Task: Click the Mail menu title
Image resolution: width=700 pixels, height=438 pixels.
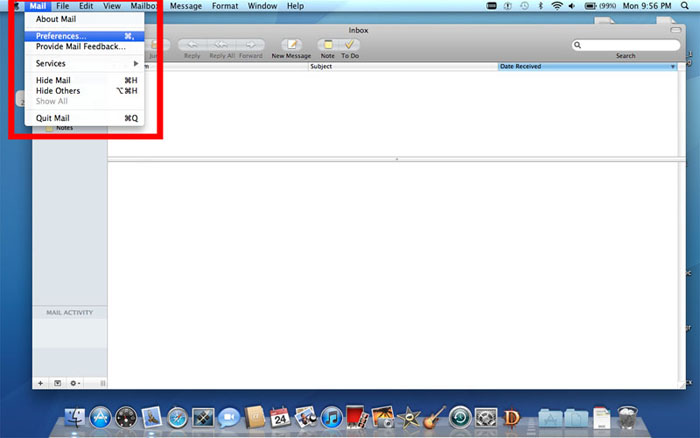Action: point(38,6)
